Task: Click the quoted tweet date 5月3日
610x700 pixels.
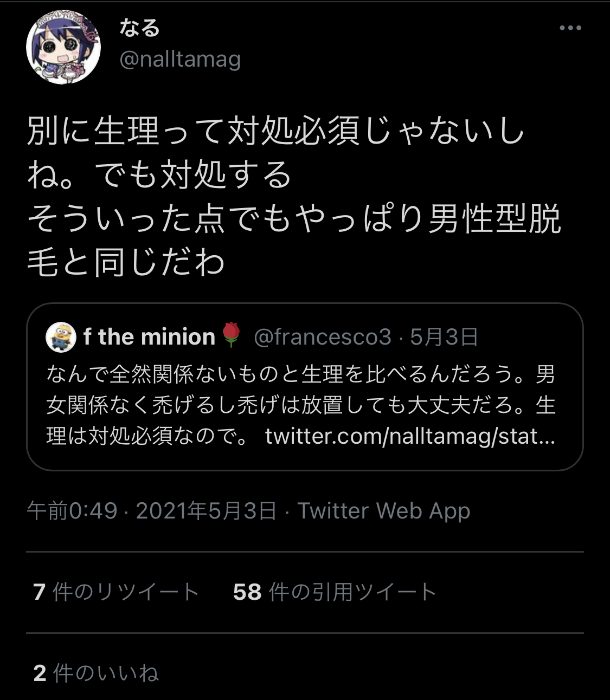Action: [444, 337]
